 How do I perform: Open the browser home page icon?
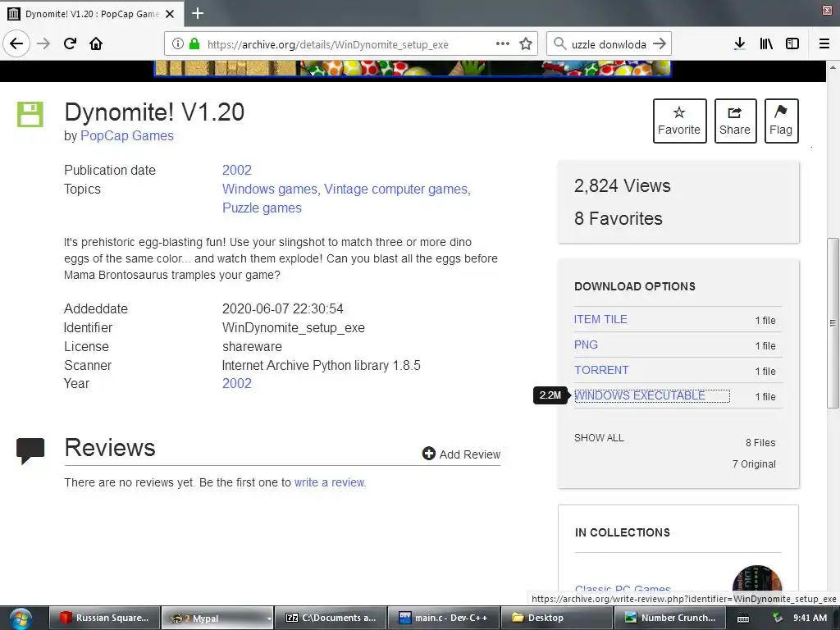(96, 43)
